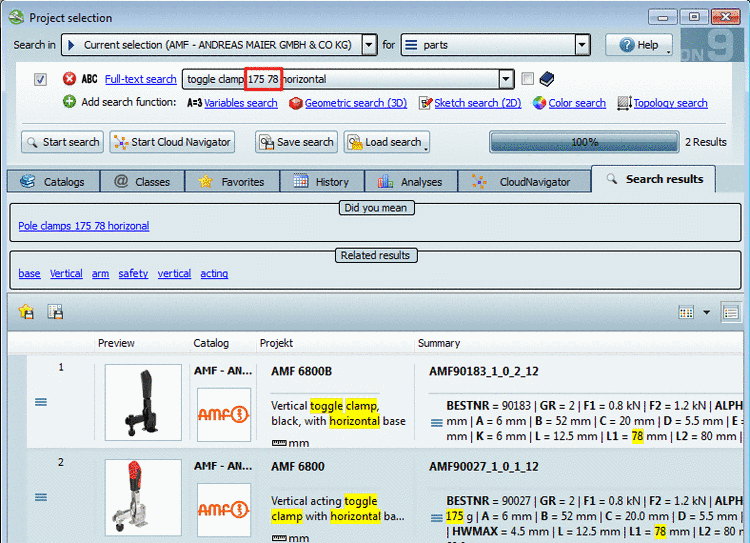Remove the full-text search with red X icon
The image size is (750, 543).
69,78
